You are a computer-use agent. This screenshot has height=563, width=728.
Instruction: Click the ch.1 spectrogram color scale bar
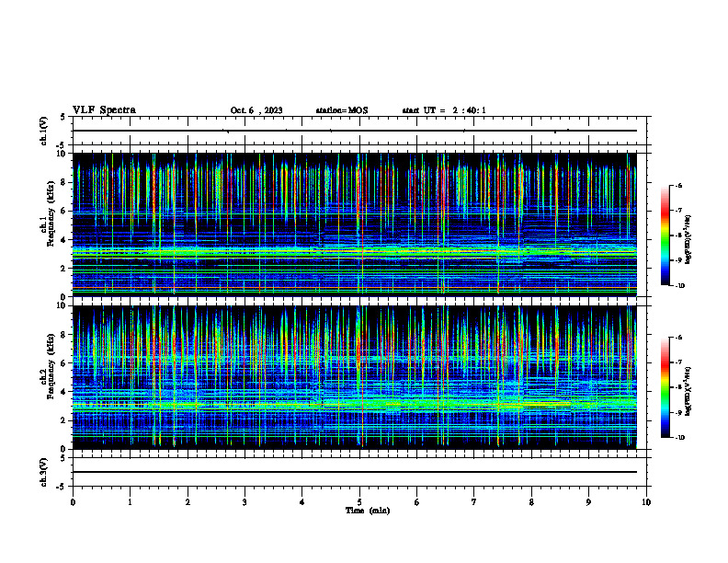pos(665,236)
